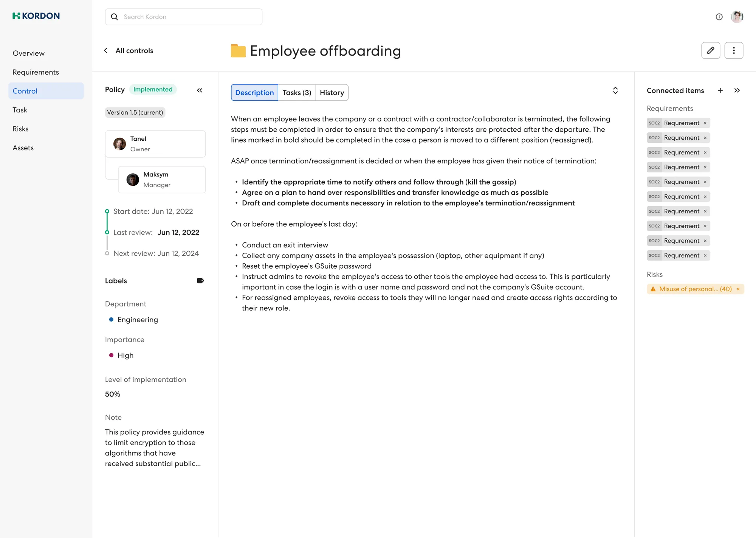Open the info icon in top bar
The image size is (756, 538).
719,17
